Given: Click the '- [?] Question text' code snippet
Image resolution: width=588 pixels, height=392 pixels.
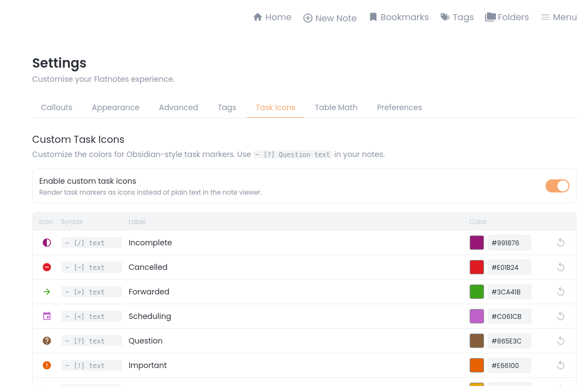Looking at the screenshot, I should pyautogui.click(x=293, y=154).
